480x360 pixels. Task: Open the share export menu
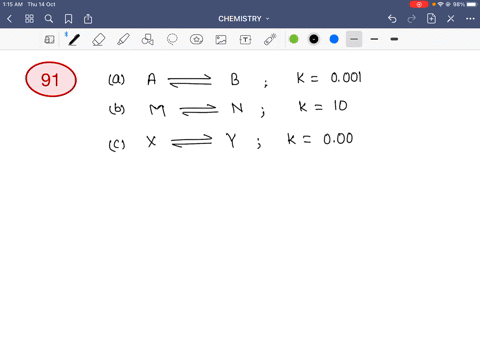(88, 19)
